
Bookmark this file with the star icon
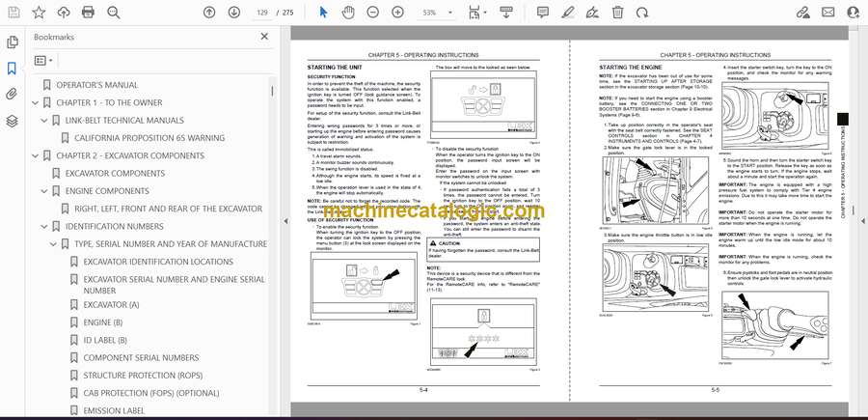tap(39, 13)
